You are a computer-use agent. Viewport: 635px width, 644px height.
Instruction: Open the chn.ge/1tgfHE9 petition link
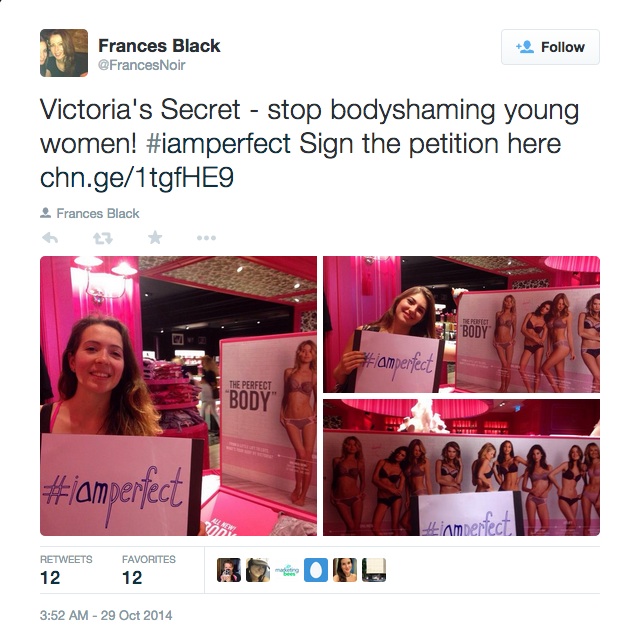coord(137,178)
